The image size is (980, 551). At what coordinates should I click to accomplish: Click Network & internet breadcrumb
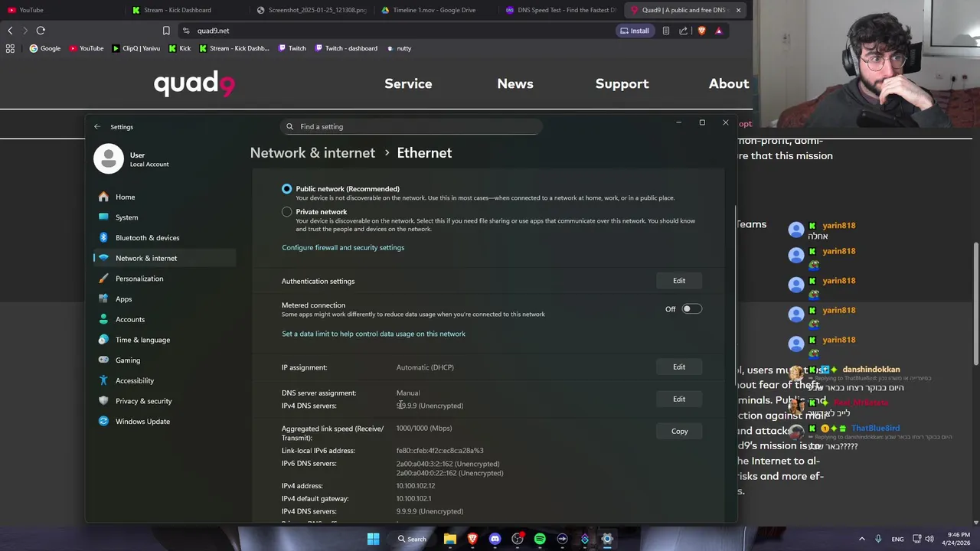coord(312,153)
